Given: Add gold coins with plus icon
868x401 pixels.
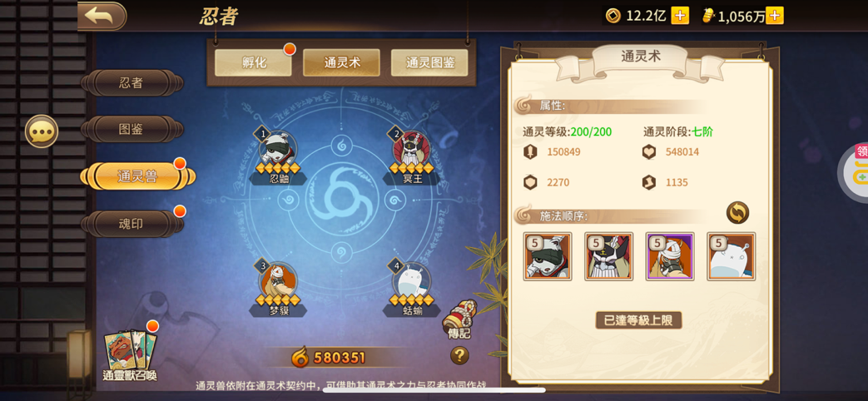Looking at the screenshot, I should click(680, 16).
